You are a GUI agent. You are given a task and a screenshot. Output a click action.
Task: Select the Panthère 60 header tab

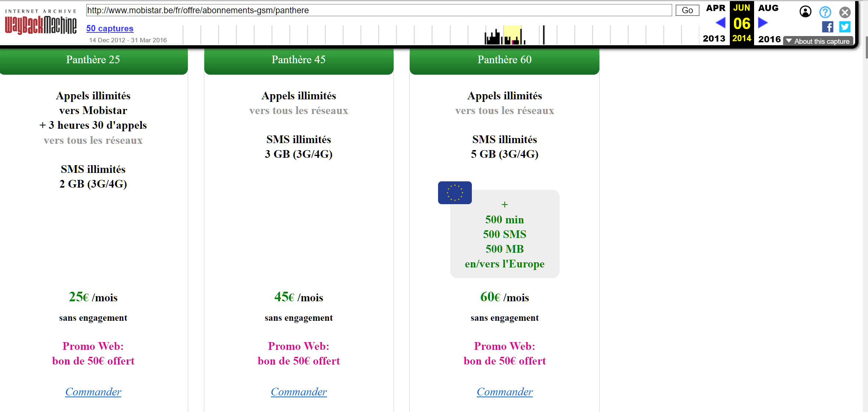[504, 60]
